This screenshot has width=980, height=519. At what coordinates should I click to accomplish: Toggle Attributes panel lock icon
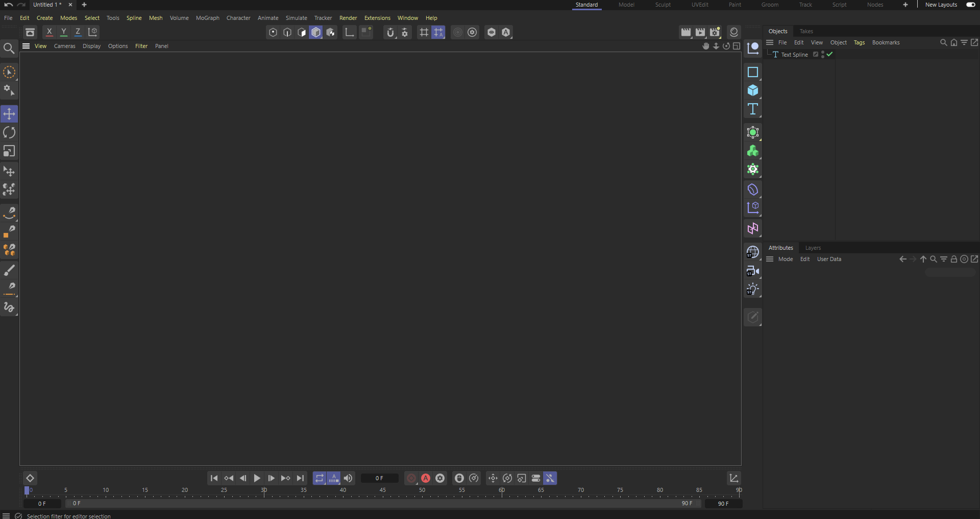point(953,259)
